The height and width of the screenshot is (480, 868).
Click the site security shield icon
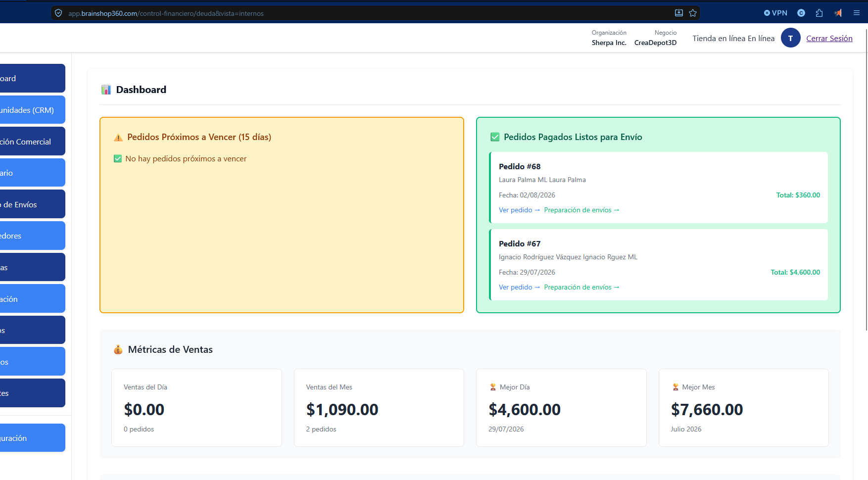point(58,13)
